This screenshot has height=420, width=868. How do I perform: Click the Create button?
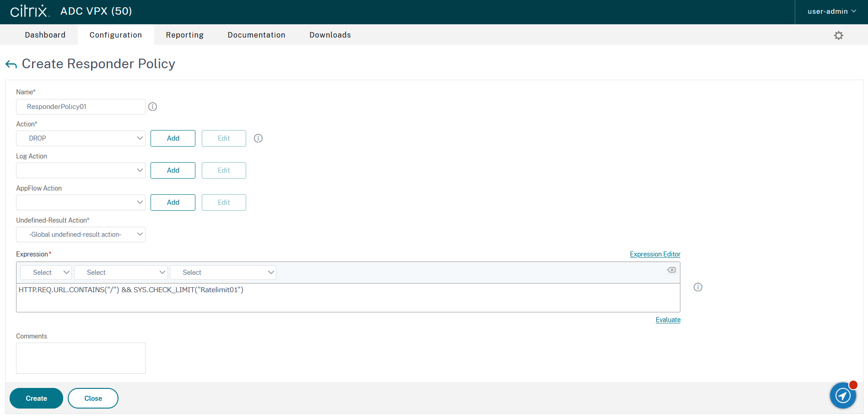point(36,398)
